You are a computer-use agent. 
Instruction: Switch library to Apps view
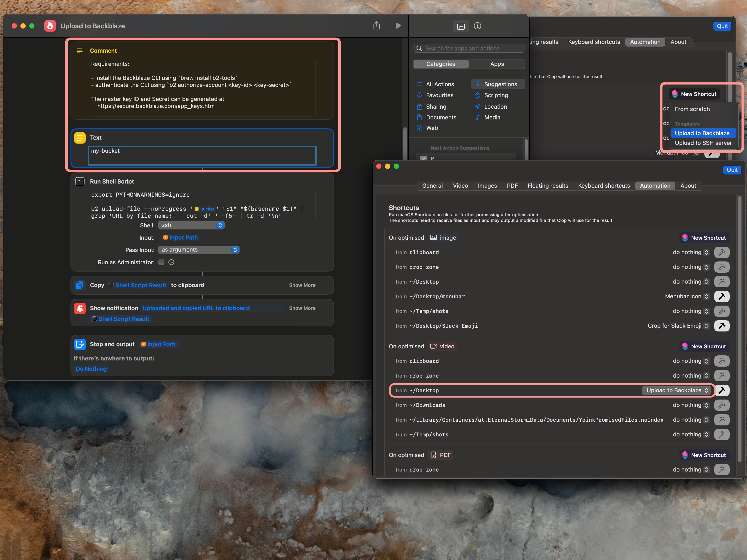[497, 64]
